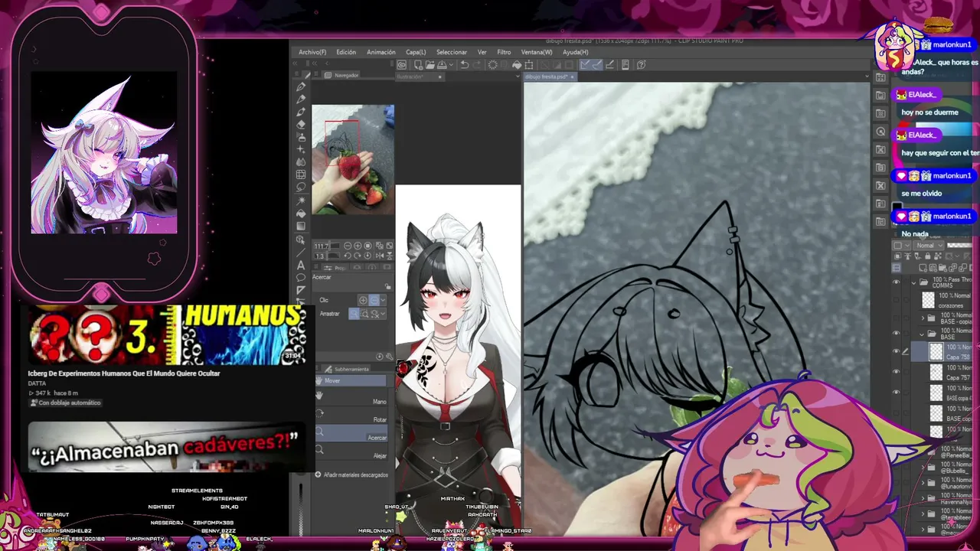The height and width of the screenshot is (551, 980).
Task: Select the Decoration sparkle tool
Action: click(x=301, y=149)
